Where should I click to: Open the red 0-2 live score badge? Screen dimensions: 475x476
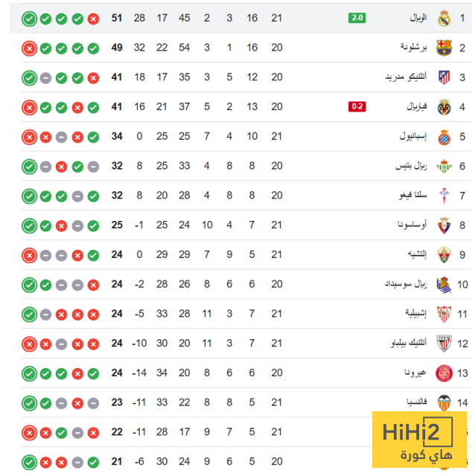(x=357, y=107)
